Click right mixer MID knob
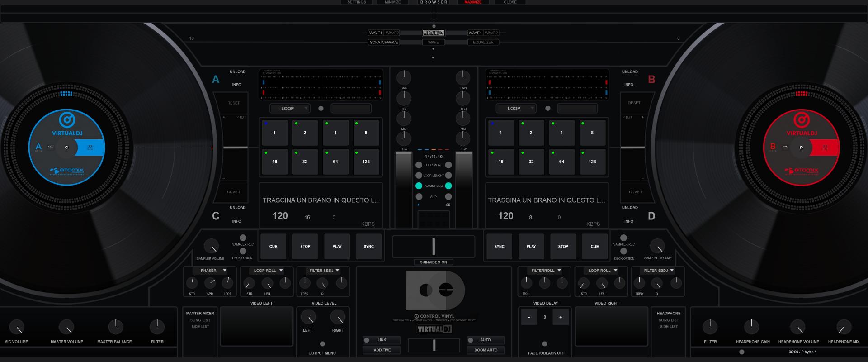This screenshot has width=868, height=362. pyautogui.click(x=463, y=118)
